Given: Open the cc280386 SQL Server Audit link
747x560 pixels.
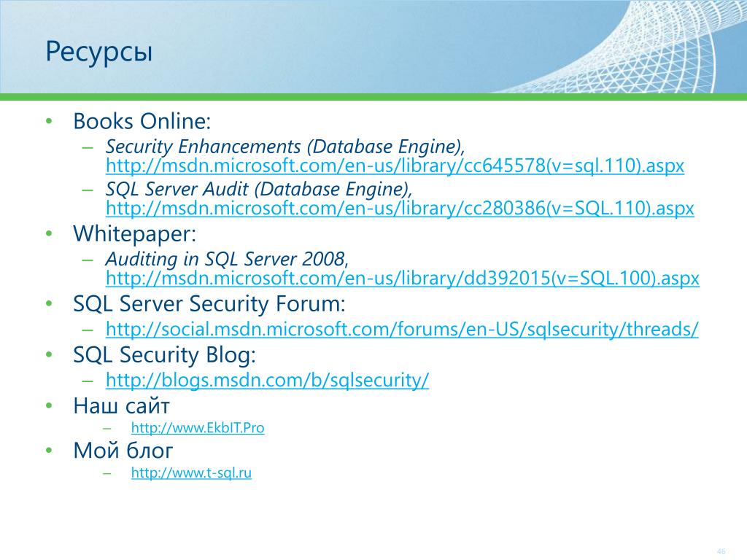Looking at the screenshot, I should point(400,208).
